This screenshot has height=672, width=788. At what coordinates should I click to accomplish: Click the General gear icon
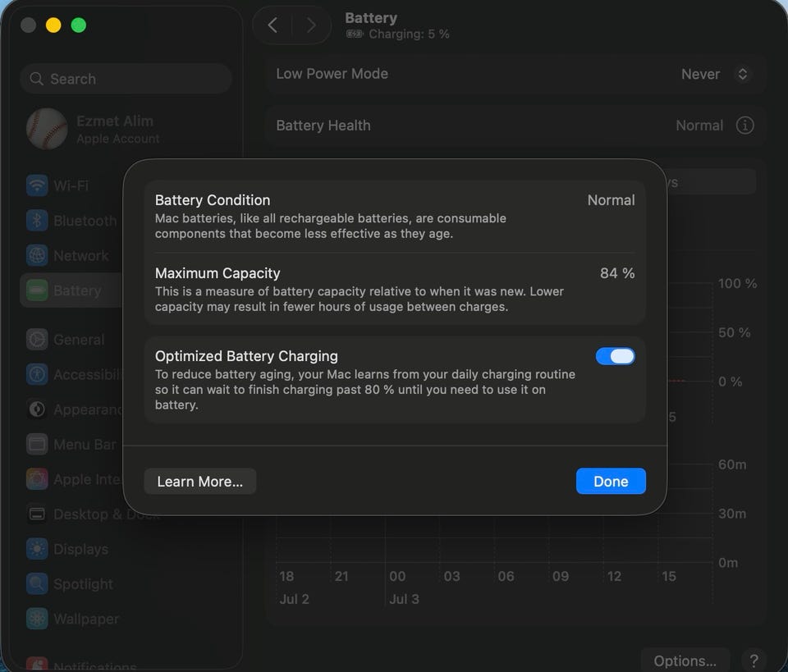[x=37, y=339]
